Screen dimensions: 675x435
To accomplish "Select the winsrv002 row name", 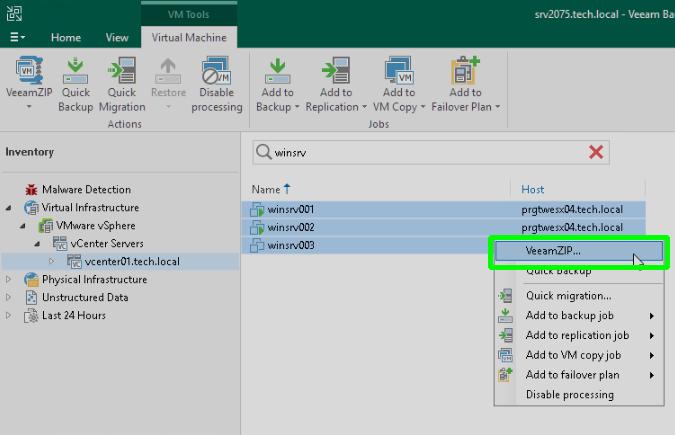I will [x=291, y=227].
